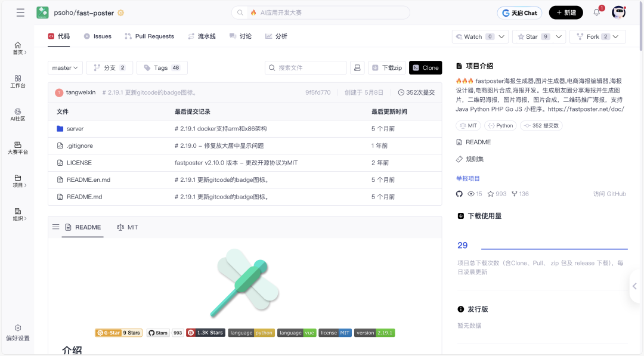Click the tangweixin author avatar
The image size is (644, 356).
point(59,92)
